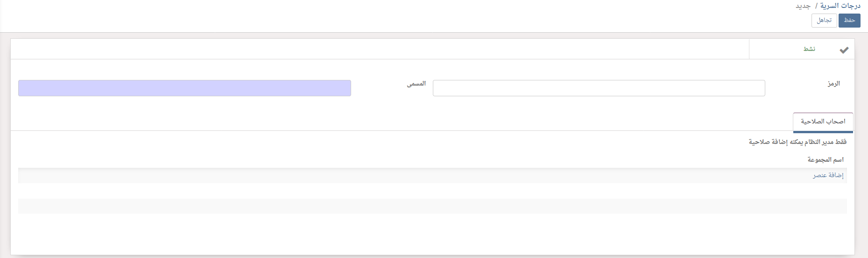Viewport: 868px width, 258px height.
Task: Focus the highlighted المسمى name field
Action: (184, 88)
